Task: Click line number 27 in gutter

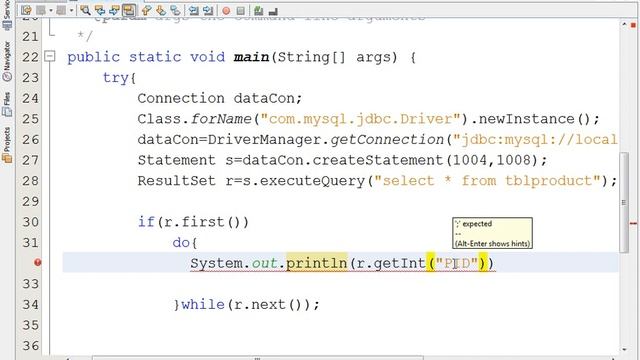Action: 31,160
